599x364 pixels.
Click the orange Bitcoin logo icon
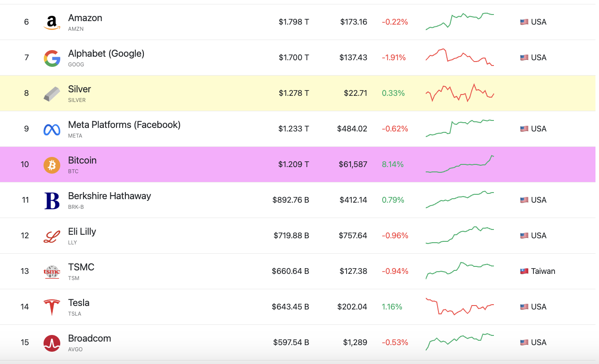(52, 165)
